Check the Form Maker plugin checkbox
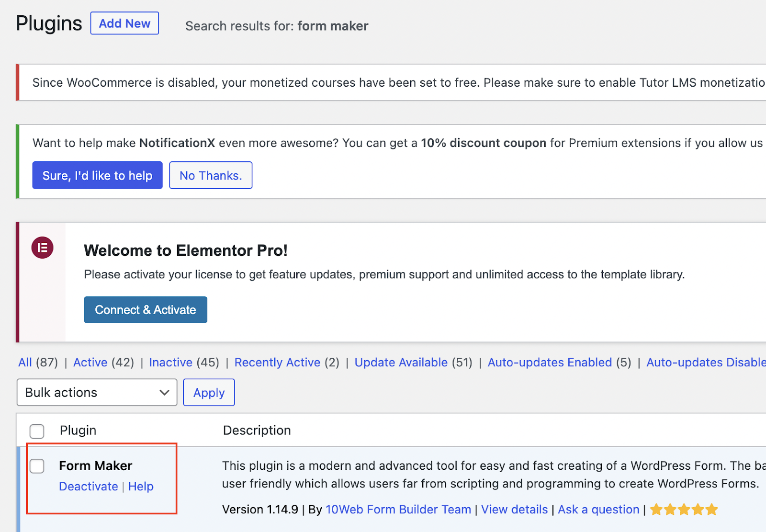The image size is (766, 532). [x=37, y=466]
